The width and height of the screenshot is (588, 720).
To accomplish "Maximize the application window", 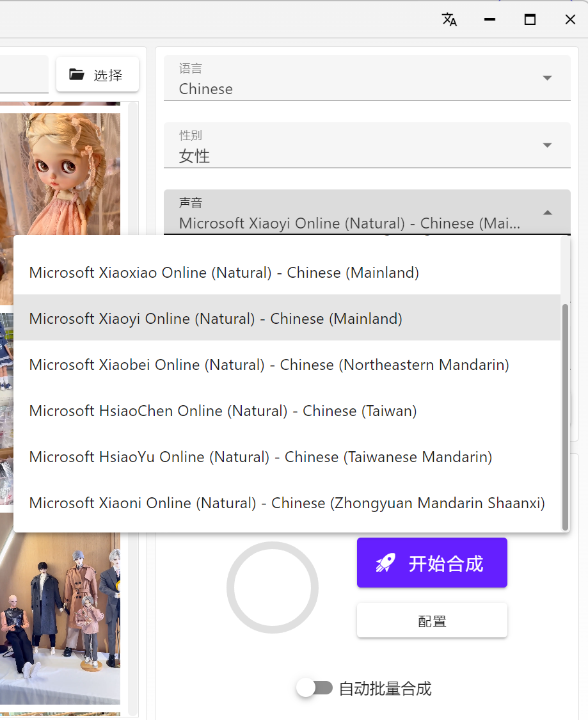I will (530, 20).
